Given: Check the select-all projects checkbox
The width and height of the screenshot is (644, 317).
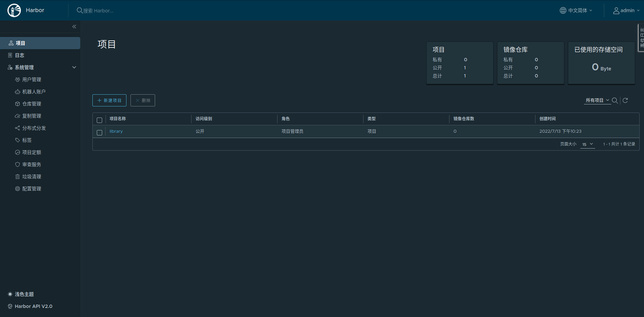Looking at the screenshot, I should [x=99, y=120].
